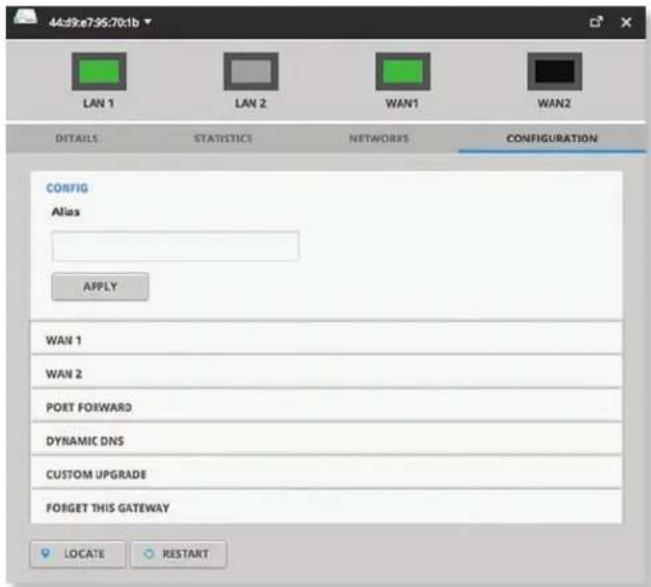Click the Restart button

(x=179, y=554)
